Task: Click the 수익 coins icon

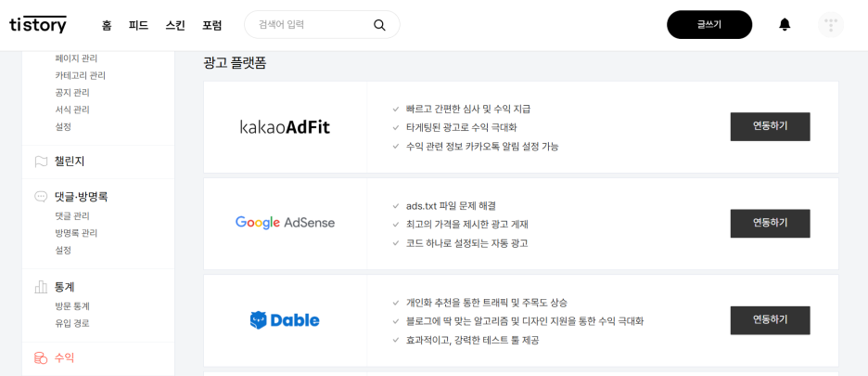Action: coord(41,358)
